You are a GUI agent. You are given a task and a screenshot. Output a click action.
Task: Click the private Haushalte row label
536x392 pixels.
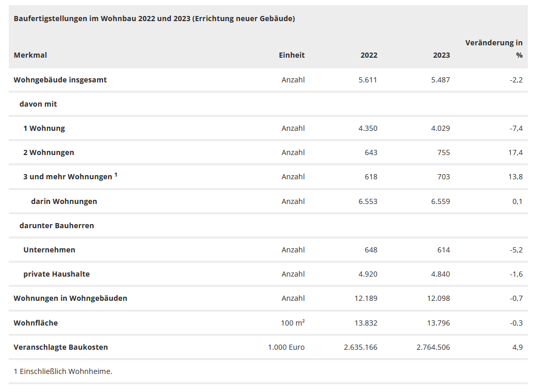(56, 274)
